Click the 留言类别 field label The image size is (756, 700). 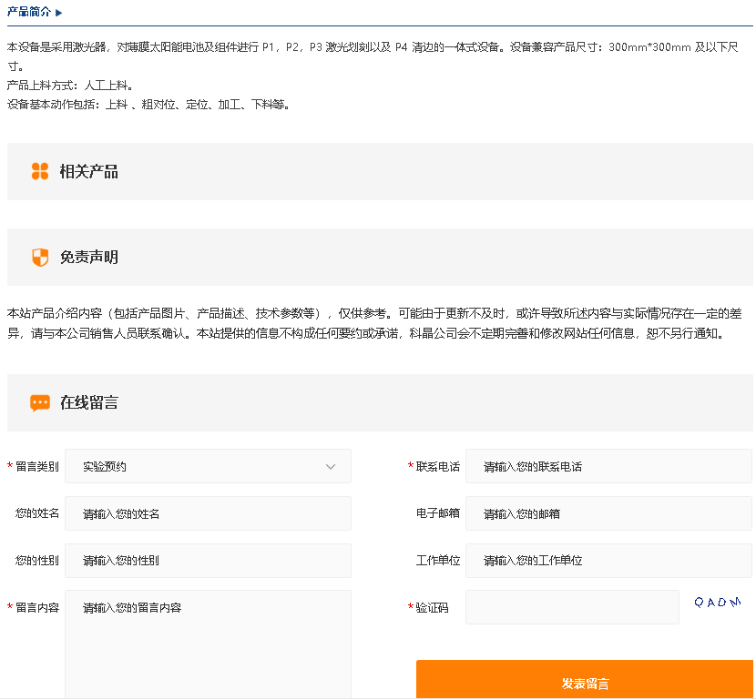pyautogui.click(x=36, y=466)
